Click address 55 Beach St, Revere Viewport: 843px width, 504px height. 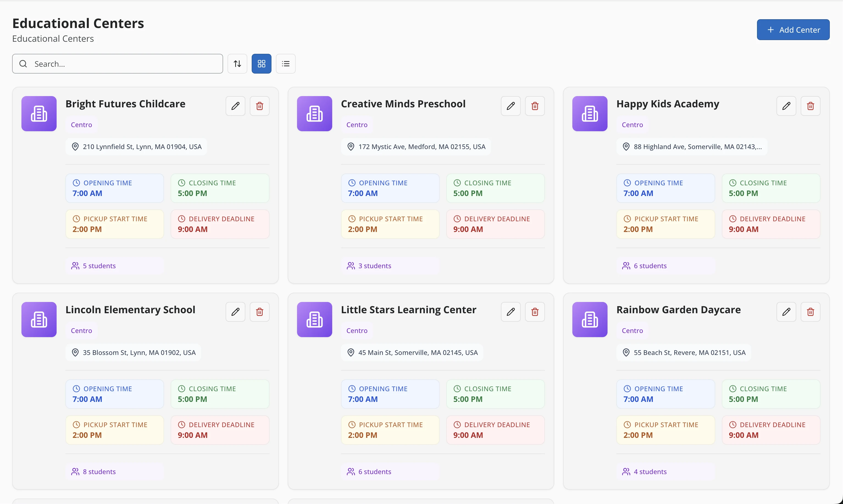684,352
